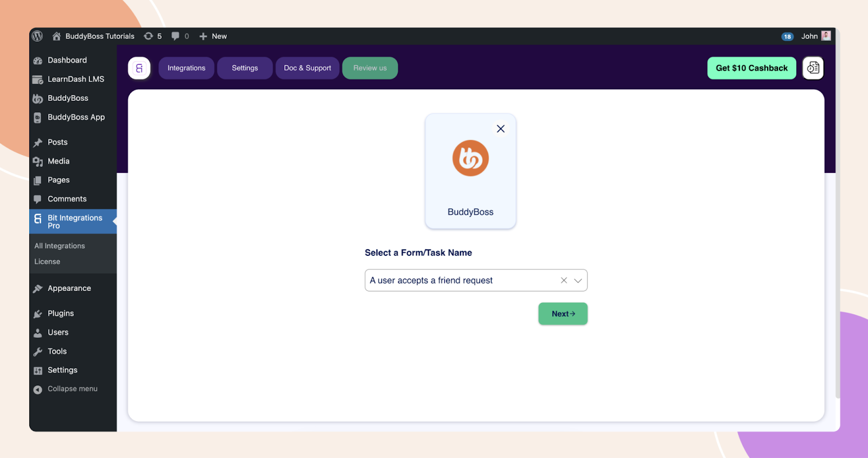Click the LearnDash LMS menu label
The height and width of the screenshot is (458, 868).
(76, 79)
